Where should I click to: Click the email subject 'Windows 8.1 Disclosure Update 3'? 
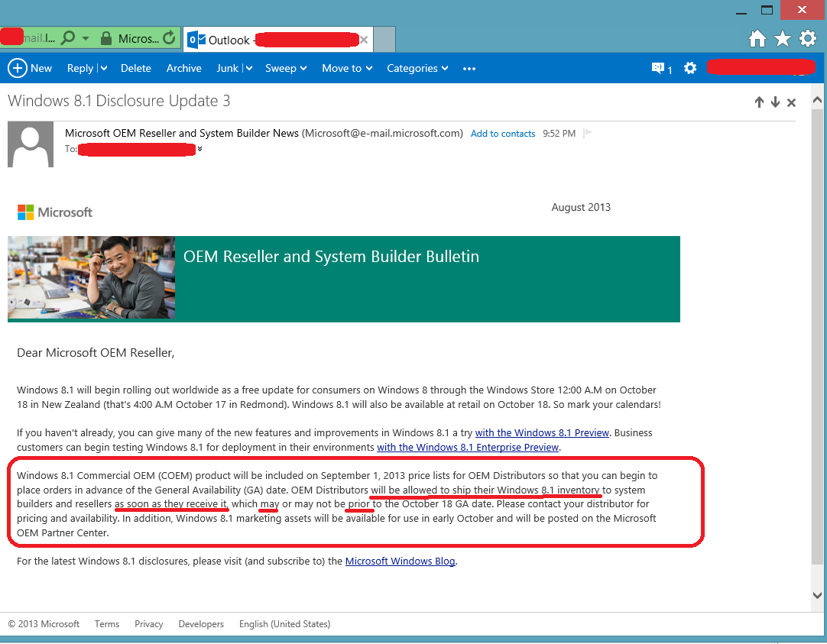pos(119,101)
